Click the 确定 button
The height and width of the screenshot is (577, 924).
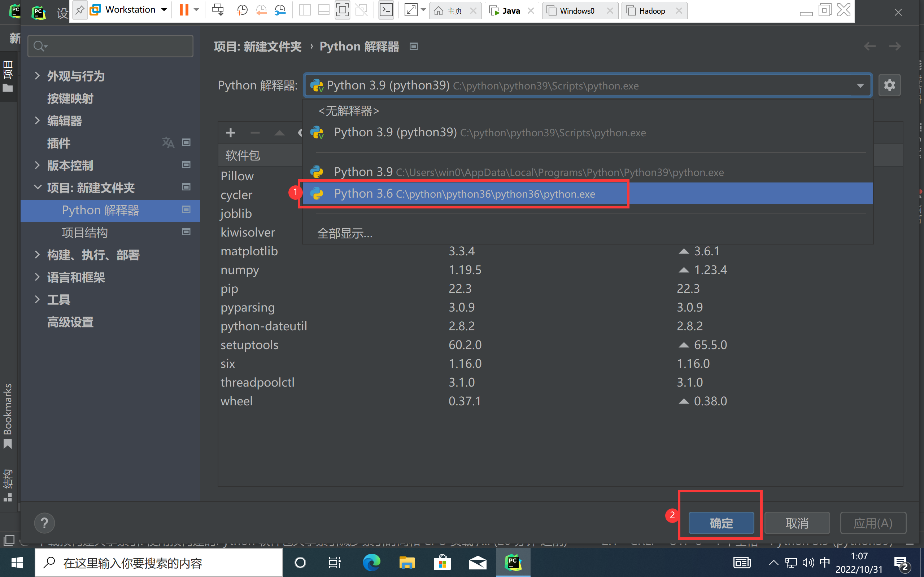pos(721,523)
